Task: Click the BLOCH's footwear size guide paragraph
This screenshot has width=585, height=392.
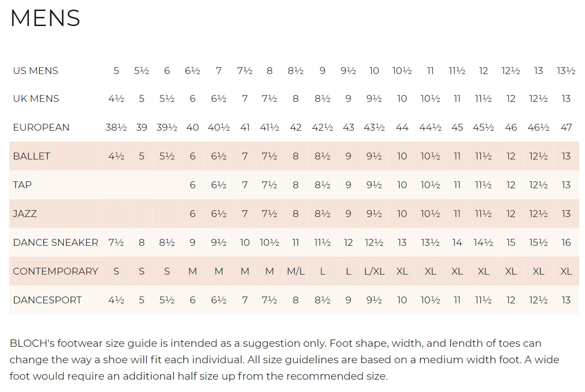Action: click(x=284, y=360)
